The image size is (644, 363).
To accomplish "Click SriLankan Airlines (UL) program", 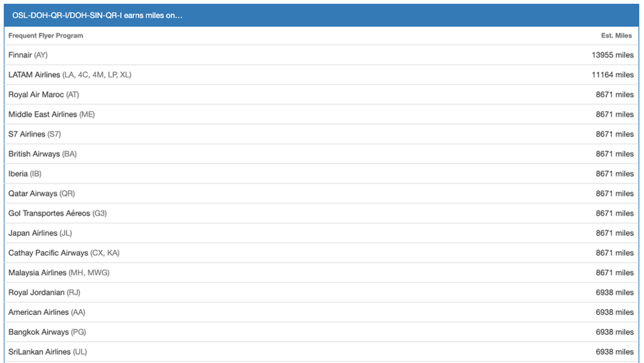I will pyautogui.click(x=47, y=352).
